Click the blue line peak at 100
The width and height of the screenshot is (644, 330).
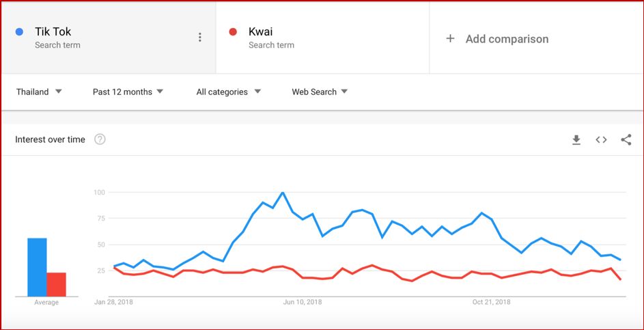(x=283, y=193)
